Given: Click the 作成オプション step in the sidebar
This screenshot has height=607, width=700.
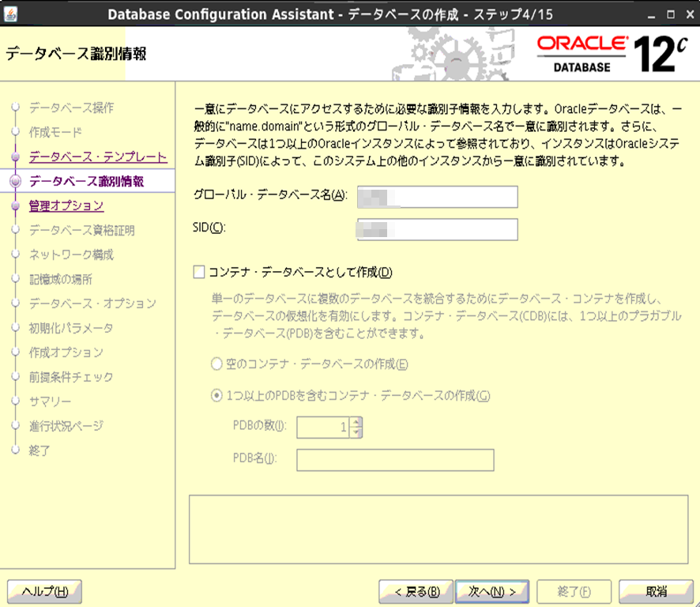Looking at the screenshot, I should (x=66, y=353).
